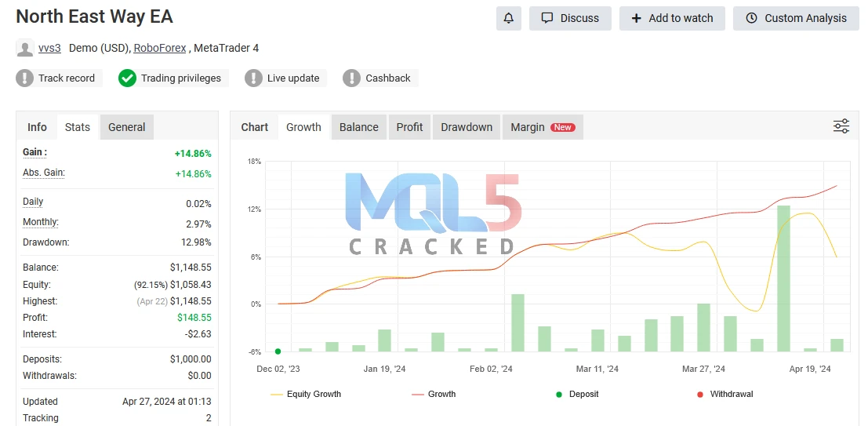868x426 pixels.
Task: Click the notification bell icon
Action: point(508,18)
